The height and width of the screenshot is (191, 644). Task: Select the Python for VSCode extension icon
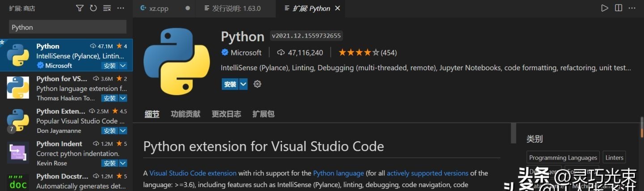pyautogui.click(x=18, y=87)
